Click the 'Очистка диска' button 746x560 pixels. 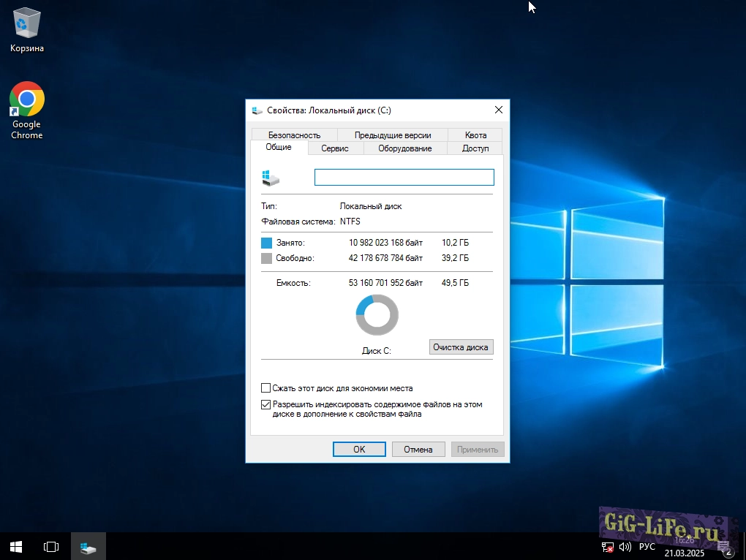pos(461,347)
